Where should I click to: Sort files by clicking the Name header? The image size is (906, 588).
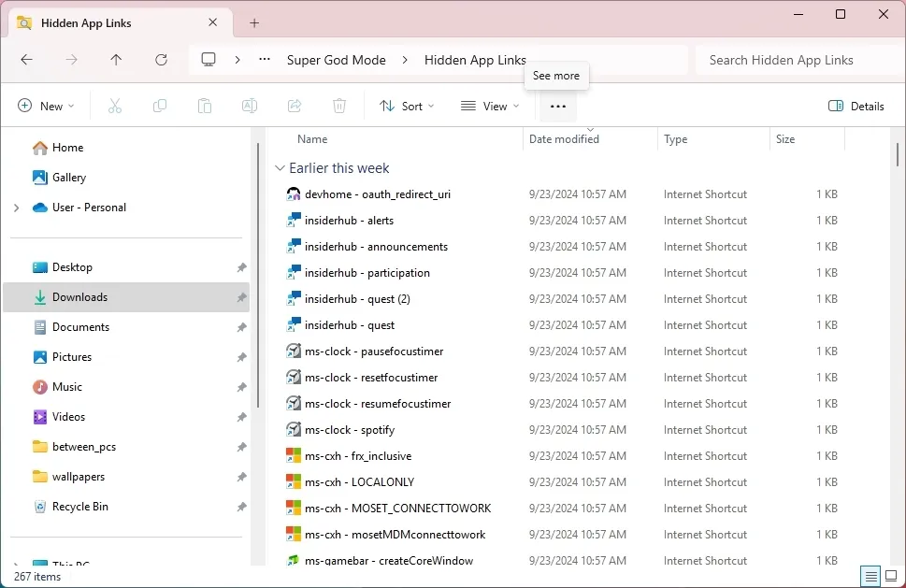pos(311,138)
